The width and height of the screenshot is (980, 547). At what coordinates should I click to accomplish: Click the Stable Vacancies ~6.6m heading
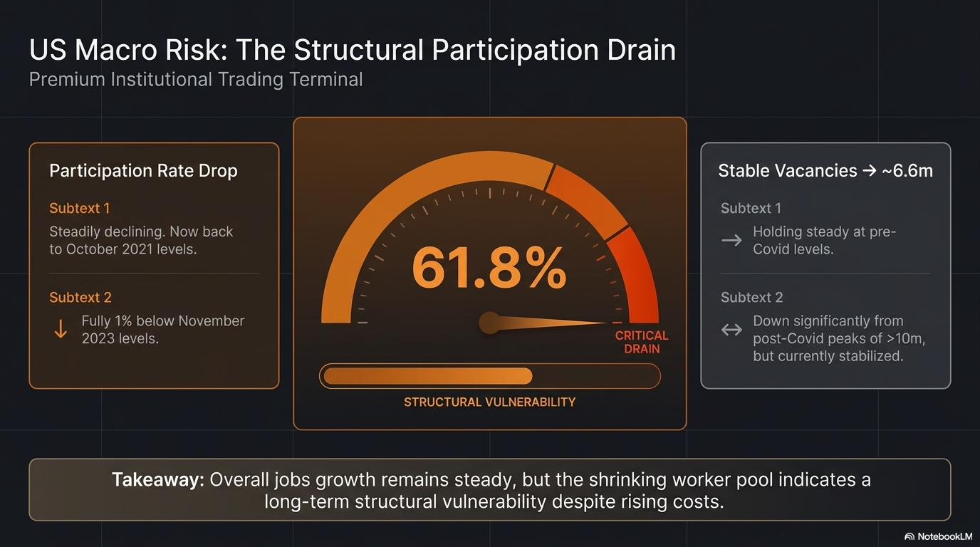(x=825, y=171)
